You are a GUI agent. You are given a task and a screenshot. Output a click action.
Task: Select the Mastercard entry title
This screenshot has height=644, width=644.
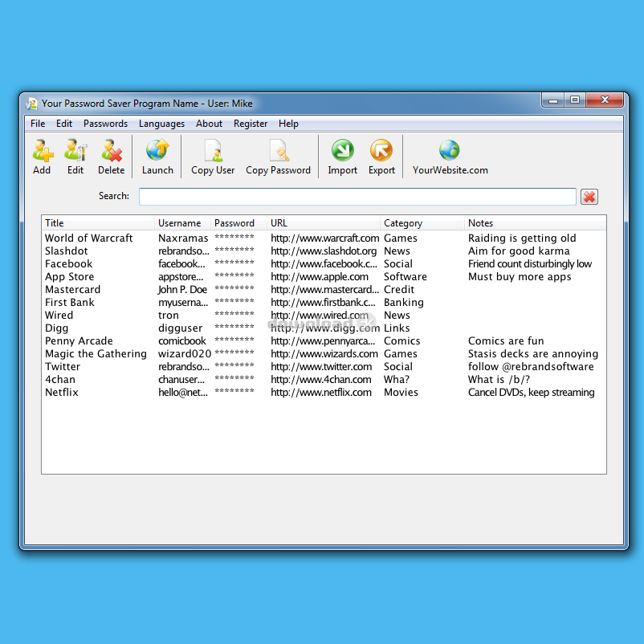pyautogui.click(x=72, y=290)
